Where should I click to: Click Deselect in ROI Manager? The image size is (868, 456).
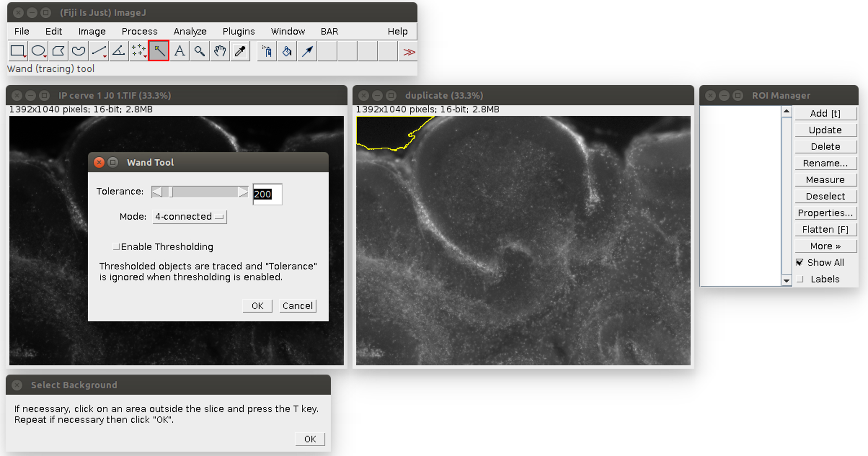click(x=825, y=196)
